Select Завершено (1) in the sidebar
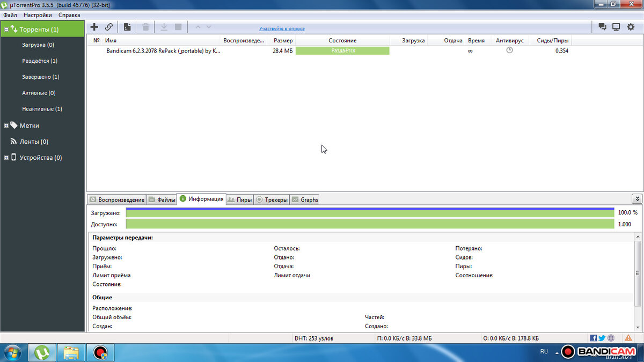The width and height of the screenshot is (644, 362). coord(41,77)
